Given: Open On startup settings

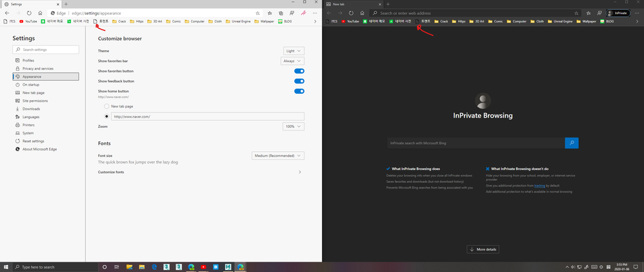Looking at the screenshot, I should (x=46, y=85).
